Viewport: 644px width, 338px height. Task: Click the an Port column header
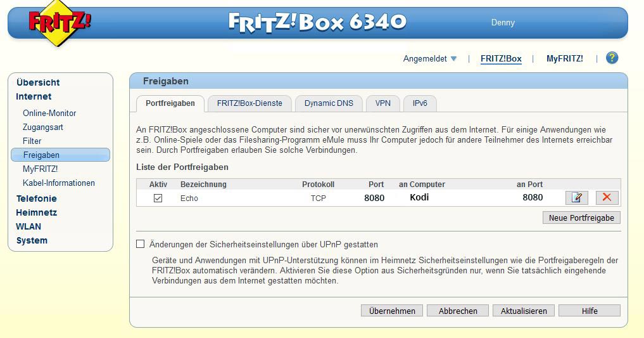tap(530, 184)
